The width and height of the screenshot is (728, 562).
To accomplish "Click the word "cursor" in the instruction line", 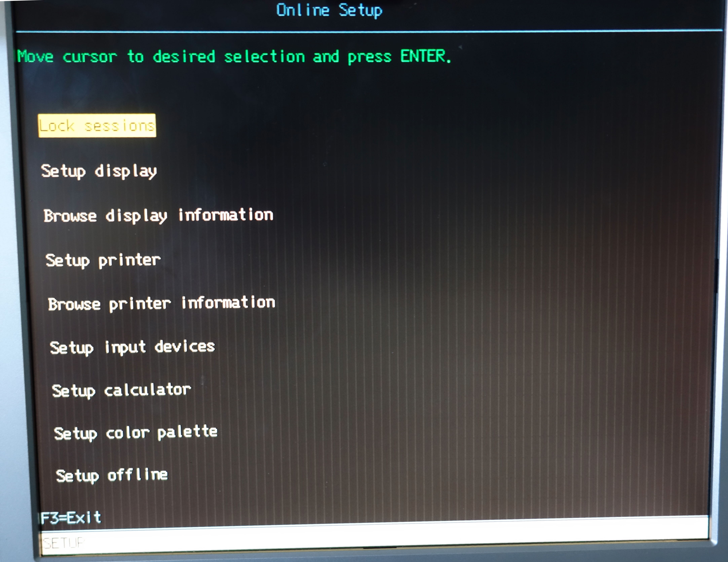I will tap(90, 57).
